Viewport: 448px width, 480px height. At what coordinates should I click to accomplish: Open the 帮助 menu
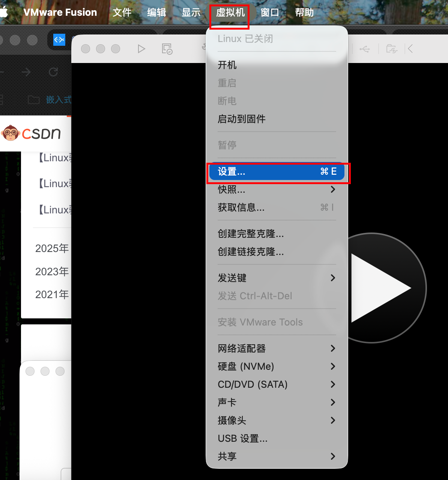304,12
